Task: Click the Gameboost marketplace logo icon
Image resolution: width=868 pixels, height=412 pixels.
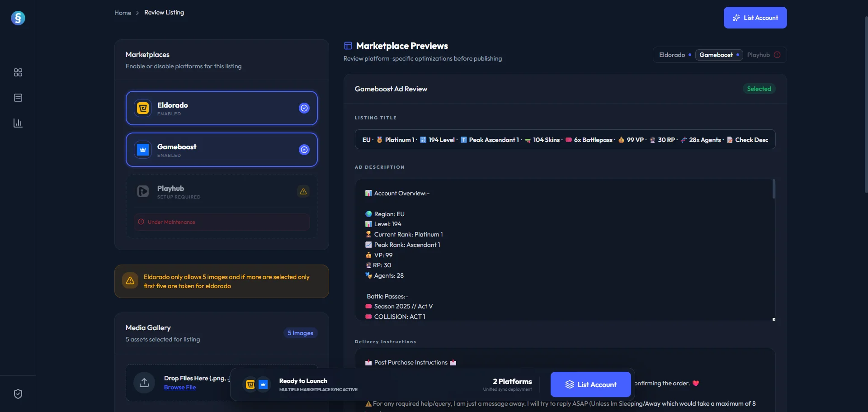Action: pyautogui.click(x=142, y=150)
